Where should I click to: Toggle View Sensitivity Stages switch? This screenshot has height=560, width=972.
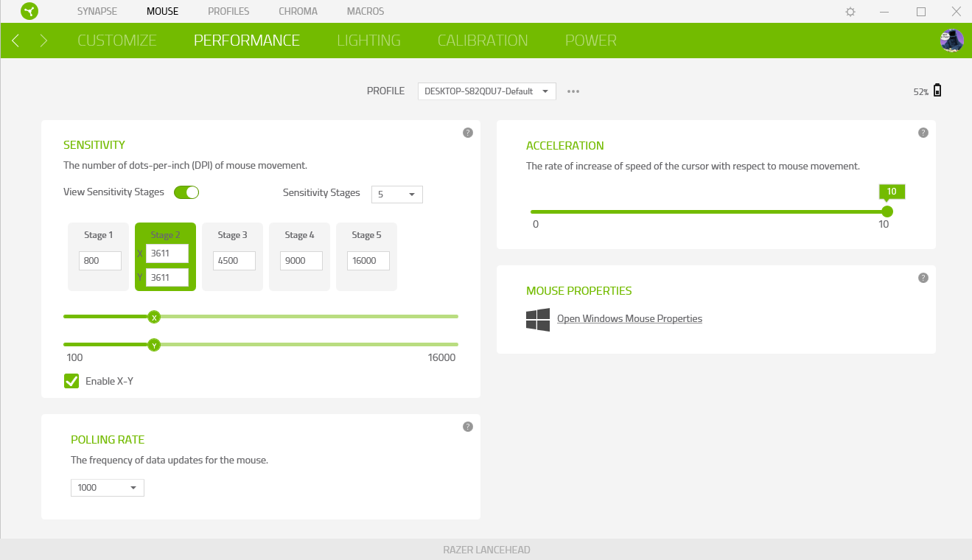coord(186,192)
